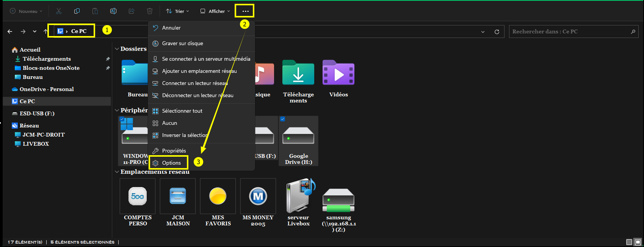
Task: Select the WINDOWS 11-PRO drive
Action: pos(134,141)
